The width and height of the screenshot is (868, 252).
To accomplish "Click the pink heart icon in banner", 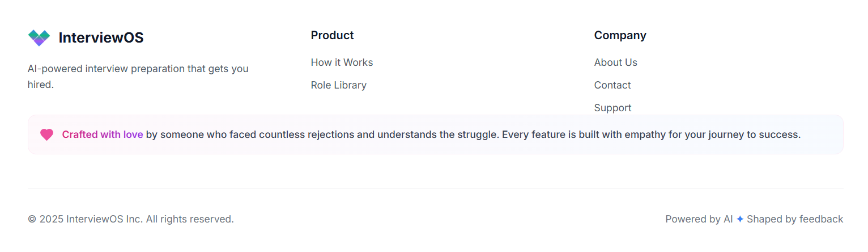I will click(x=46, y=135).
